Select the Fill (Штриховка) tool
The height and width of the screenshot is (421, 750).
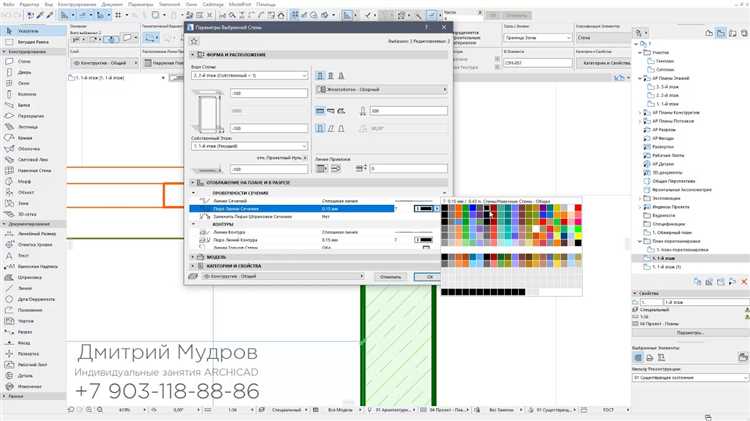33,277
